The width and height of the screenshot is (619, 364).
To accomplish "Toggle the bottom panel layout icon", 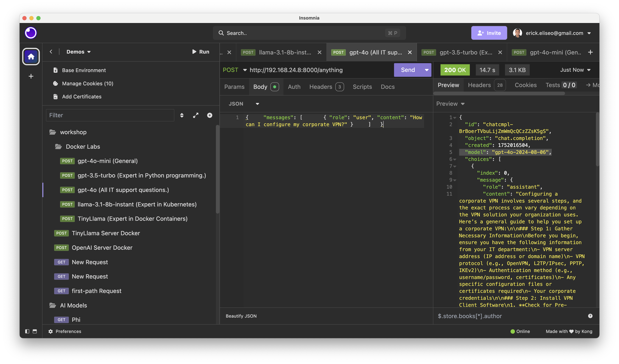I will 35,331.
